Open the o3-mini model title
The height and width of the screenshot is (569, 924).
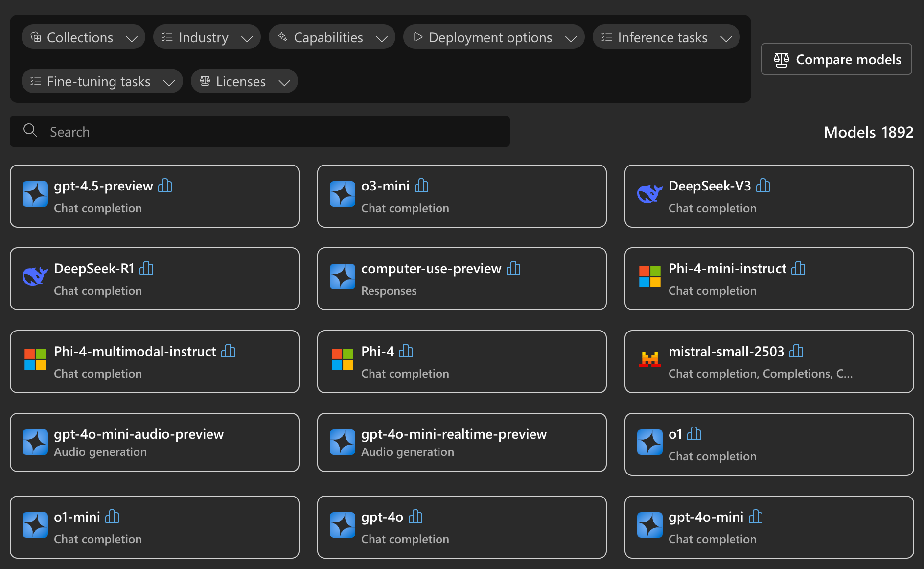point(385,186)
